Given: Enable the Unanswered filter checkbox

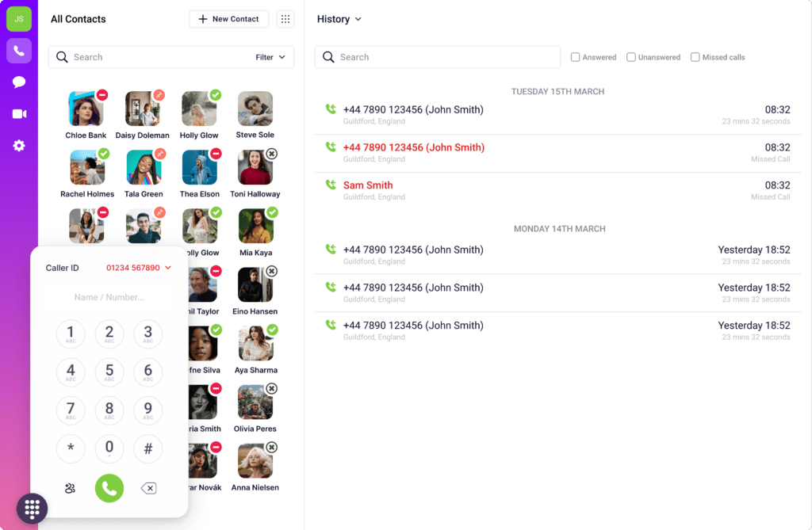Looking at the screenshot, I should (631, 57).
